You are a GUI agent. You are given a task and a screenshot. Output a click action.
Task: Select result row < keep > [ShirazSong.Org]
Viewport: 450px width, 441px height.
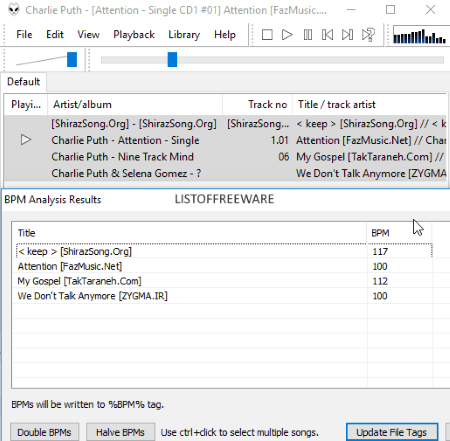pyautogui.click(x=224, y=251)
